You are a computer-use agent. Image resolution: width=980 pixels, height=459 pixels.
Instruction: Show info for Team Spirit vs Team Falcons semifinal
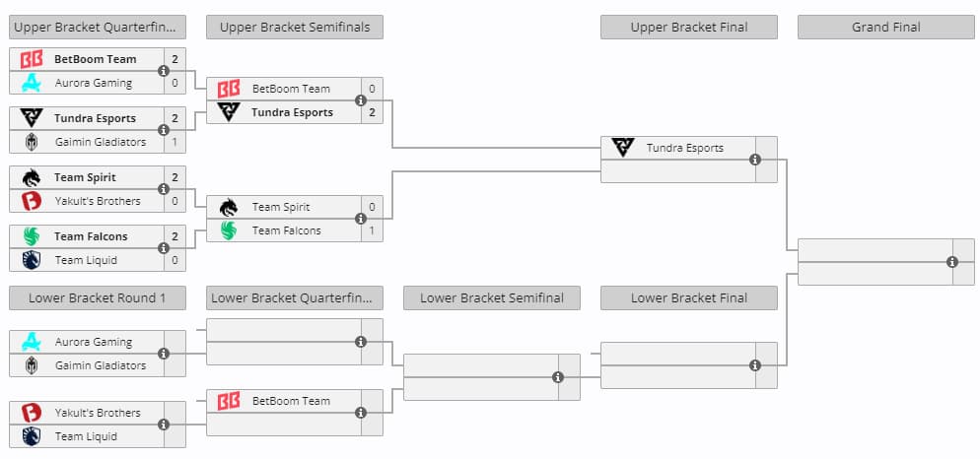tap(361, 219)
